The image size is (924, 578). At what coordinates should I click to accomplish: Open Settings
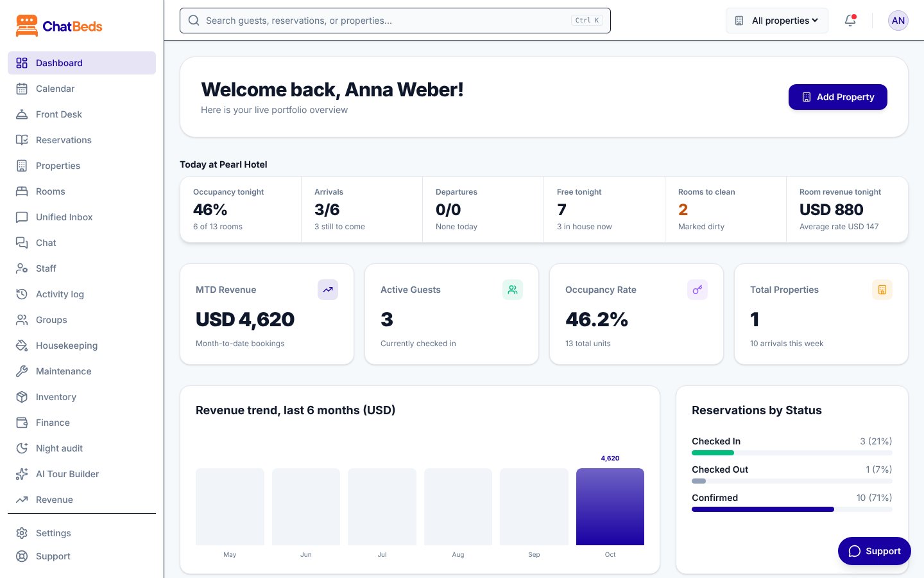[x=81, y=533]
